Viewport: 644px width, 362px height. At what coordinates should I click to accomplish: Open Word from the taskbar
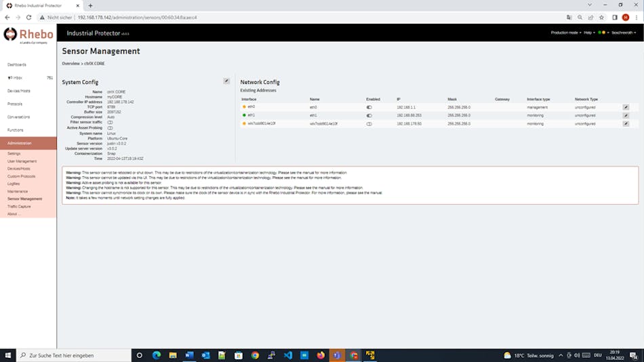[189, 355]
